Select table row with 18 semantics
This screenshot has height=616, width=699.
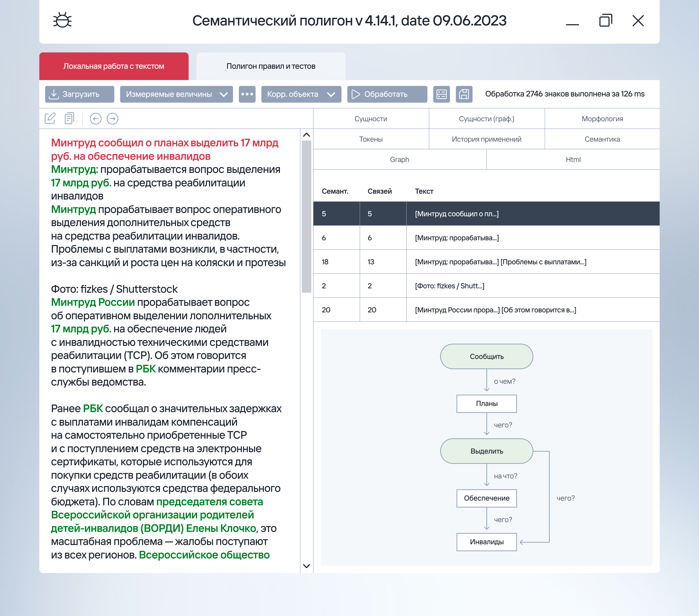486,262
